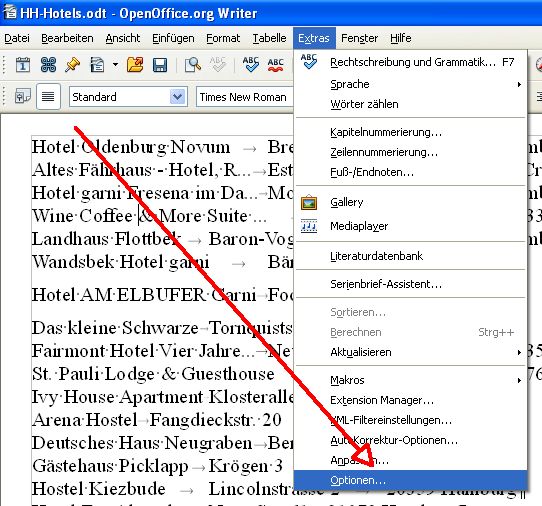542x506 pixels.
Task: Open the Format menu
Action: point(223,38)
